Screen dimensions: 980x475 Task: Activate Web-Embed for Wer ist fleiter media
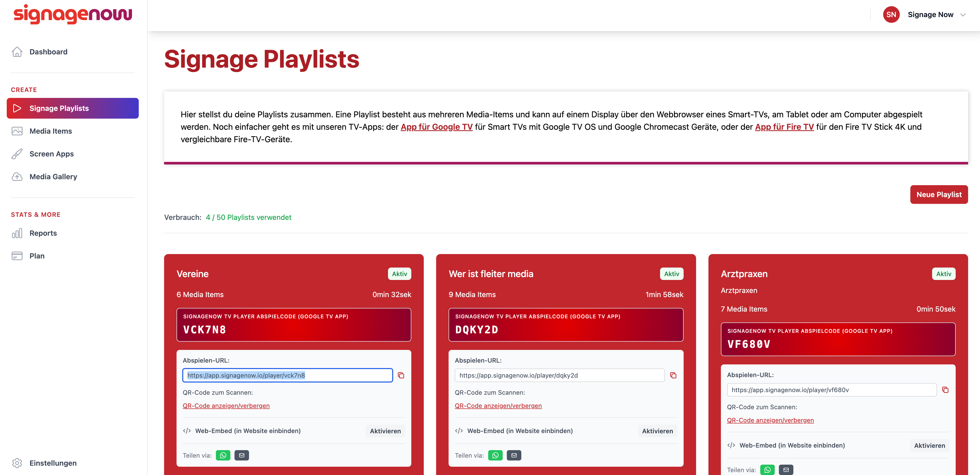pos(657,431)
